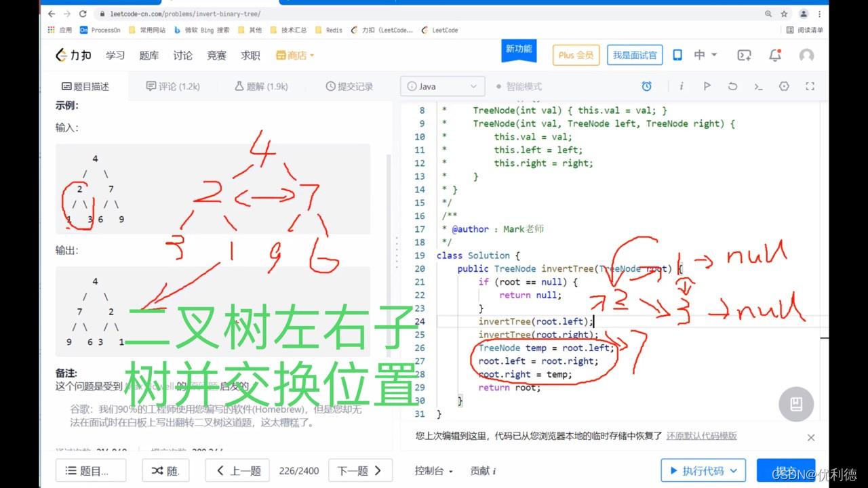Open Java language dropdown
This screenshot has height=488, width=868.
point(443,86)
